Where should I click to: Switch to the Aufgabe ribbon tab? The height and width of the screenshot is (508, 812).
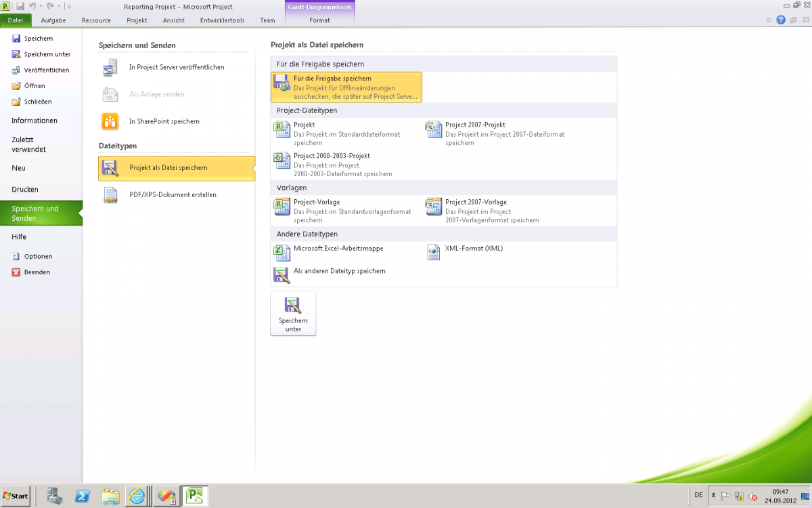click(53, 20)
